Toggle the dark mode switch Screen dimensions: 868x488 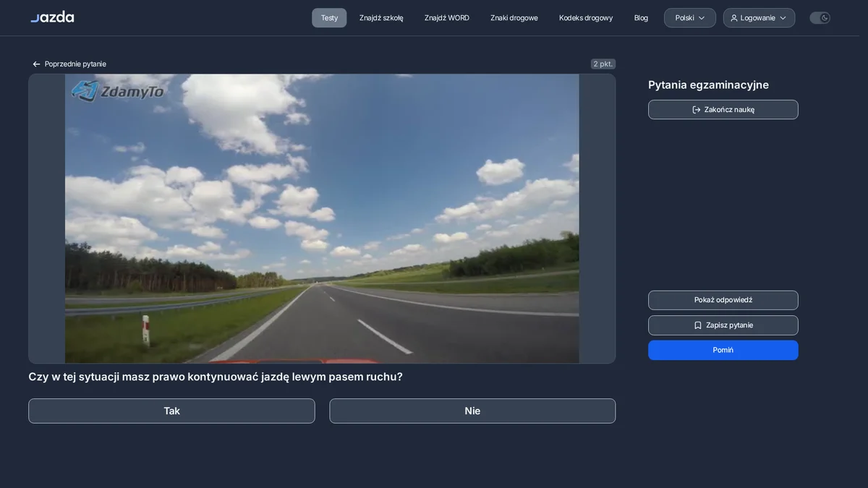(820, 18)
